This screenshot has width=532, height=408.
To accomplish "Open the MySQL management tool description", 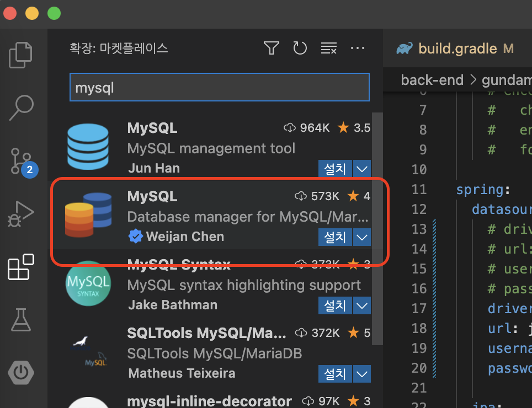I will [x=211, y=148].
